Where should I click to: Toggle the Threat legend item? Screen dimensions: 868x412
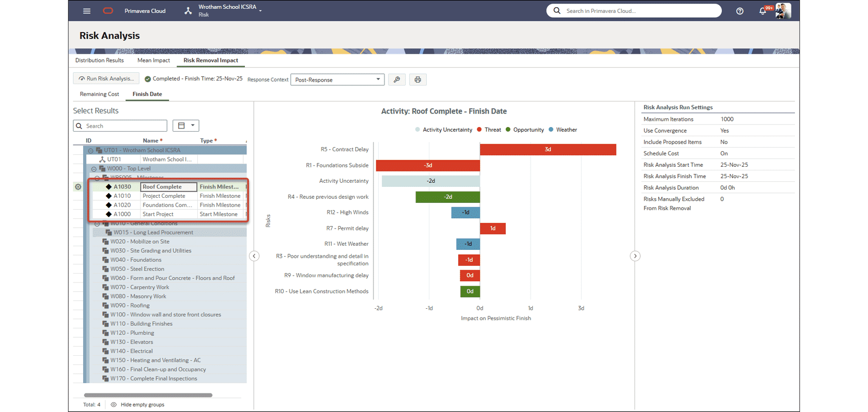pyautogui.click(x=489, y=130)
